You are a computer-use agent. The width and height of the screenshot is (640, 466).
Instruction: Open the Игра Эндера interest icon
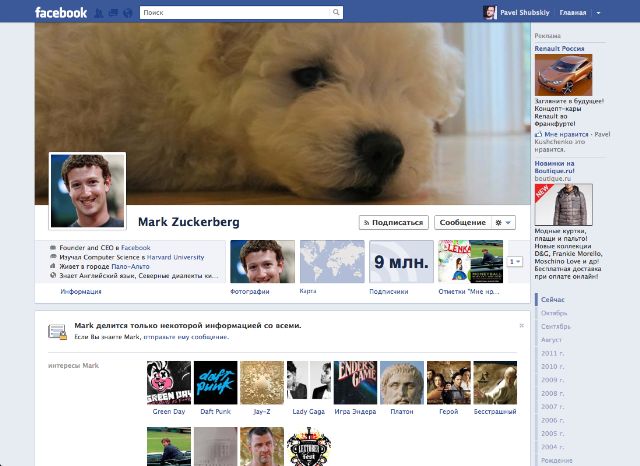pos(355,382)
